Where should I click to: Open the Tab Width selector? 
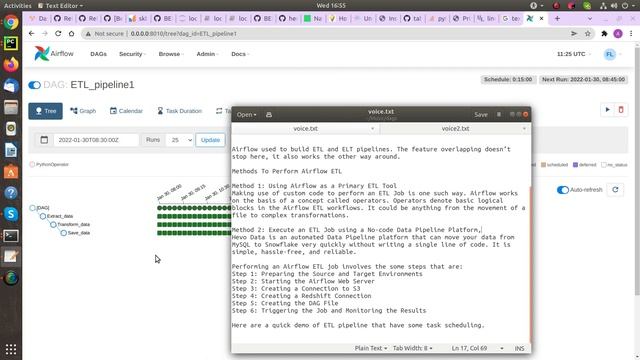coord(412,348)
